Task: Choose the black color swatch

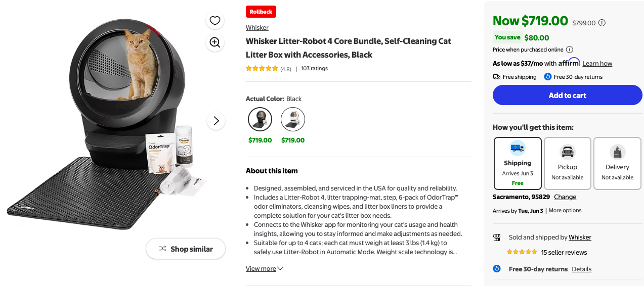Action: [260, 120]
